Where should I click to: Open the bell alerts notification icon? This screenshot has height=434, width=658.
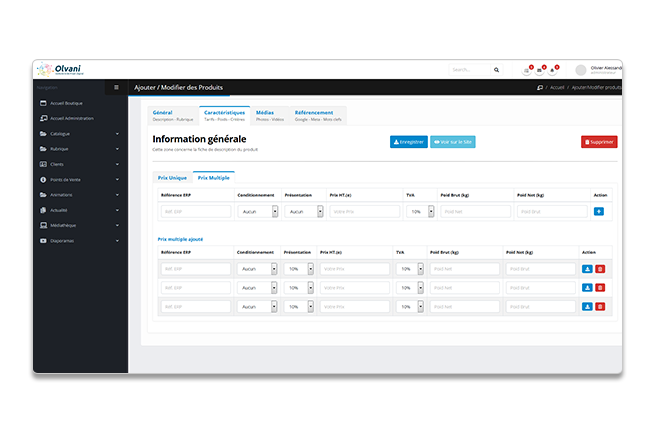click(552, 71)
